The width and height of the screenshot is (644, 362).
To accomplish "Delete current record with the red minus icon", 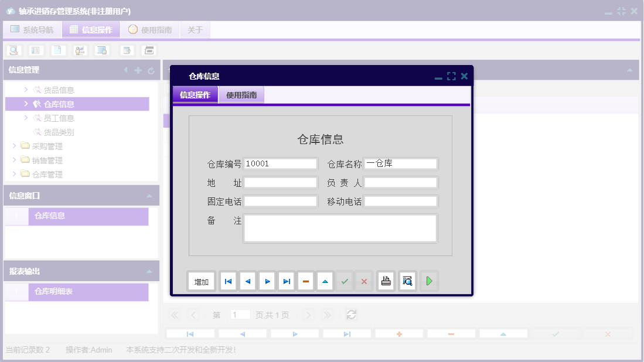I will pyautogui.click(x=305, y=281).
